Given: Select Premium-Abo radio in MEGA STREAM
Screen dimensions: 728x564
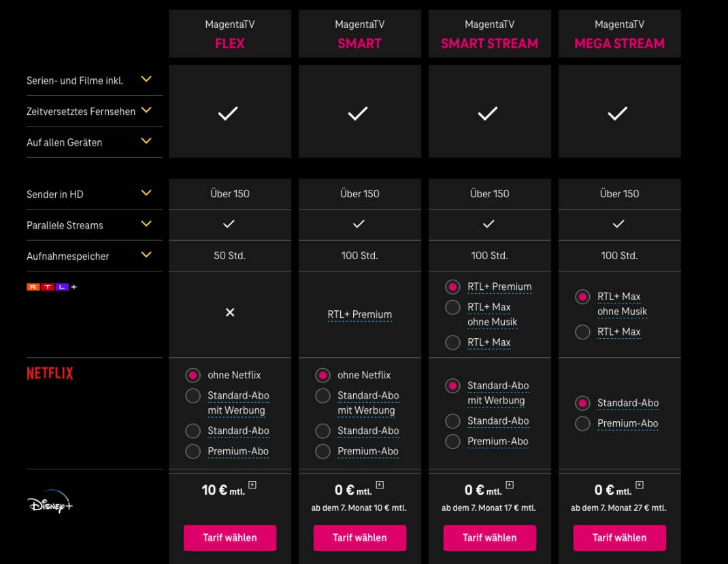Looking at the screenshot, I should pyautogui.click(x=582, y=423).
